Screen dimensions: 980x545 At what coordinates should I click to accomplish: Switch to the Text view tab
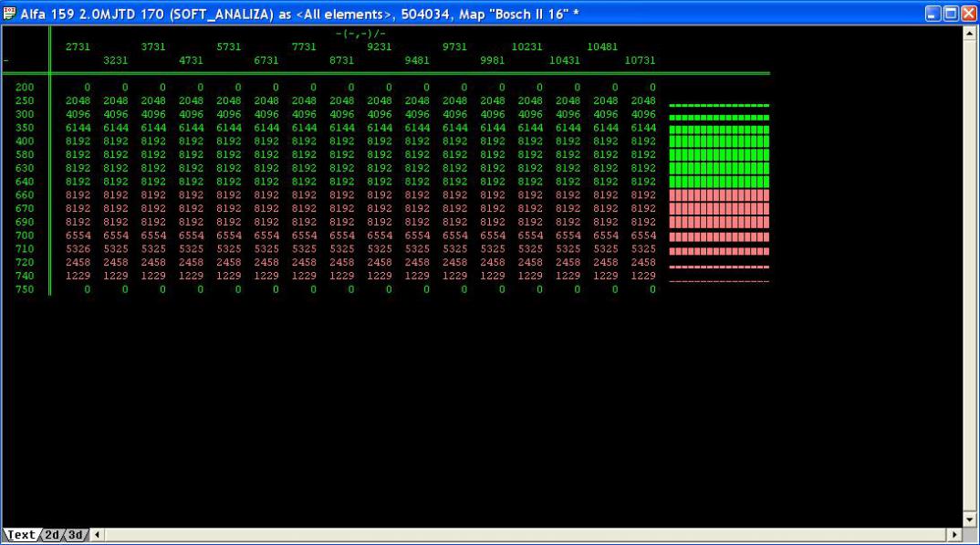point(21,535)
